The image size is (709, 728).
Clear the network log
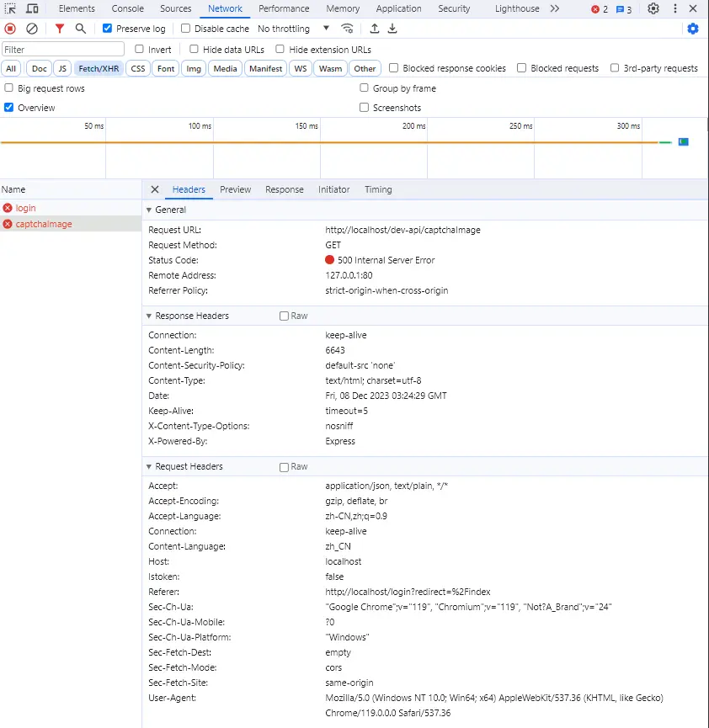coord(32,28)
